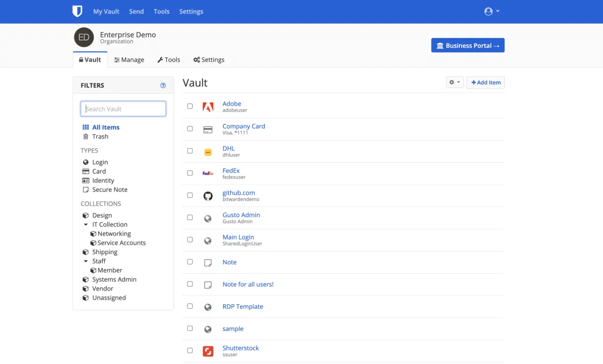Click the Bitwarden shield logo
The height and width of the screenshot is (364, 603).
point(77,11)
